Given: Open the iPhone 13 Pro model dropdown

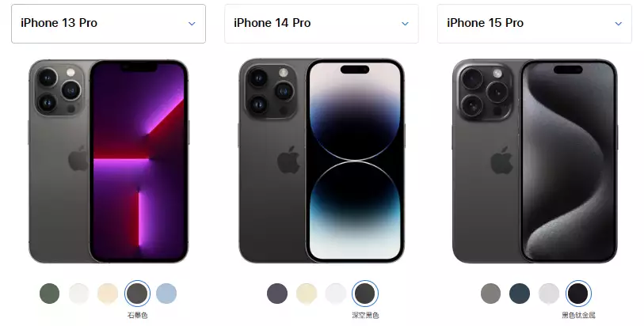Looking at the screenshot, I should (109, 24).
